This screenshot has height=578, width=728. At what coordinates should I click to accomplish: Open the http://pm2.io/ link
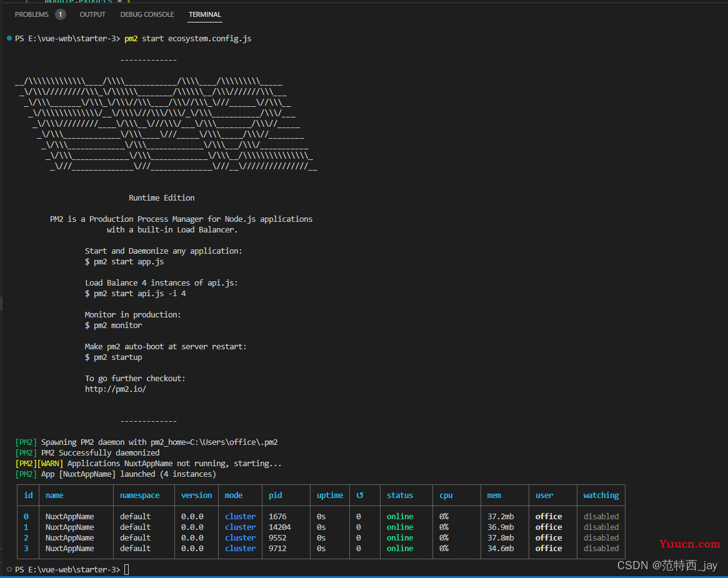coord(116,389)
